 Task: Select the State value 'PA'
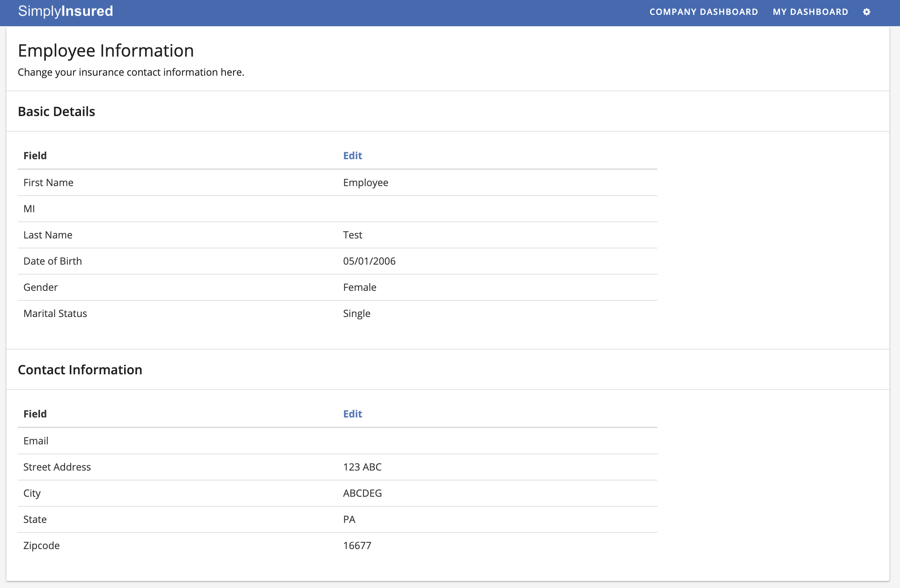(349, 519)
